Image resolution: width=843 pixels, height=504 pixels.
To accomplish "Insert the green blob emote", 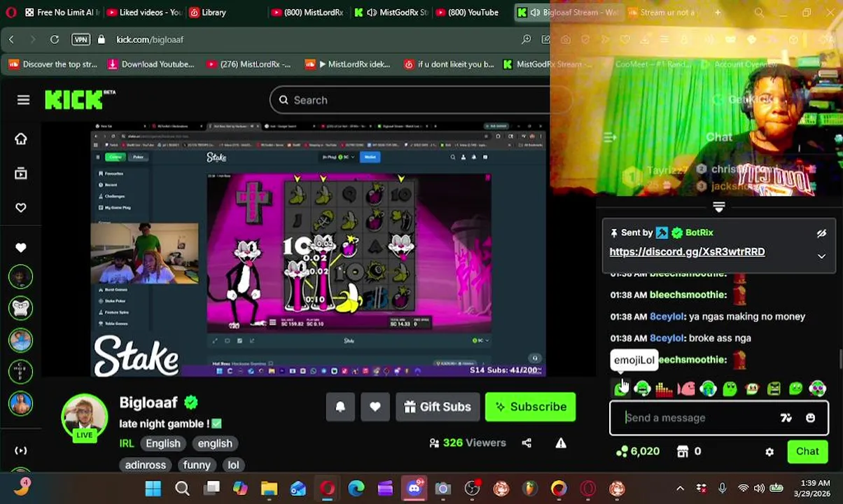I will pyautogui.click(x=730, y=388).
